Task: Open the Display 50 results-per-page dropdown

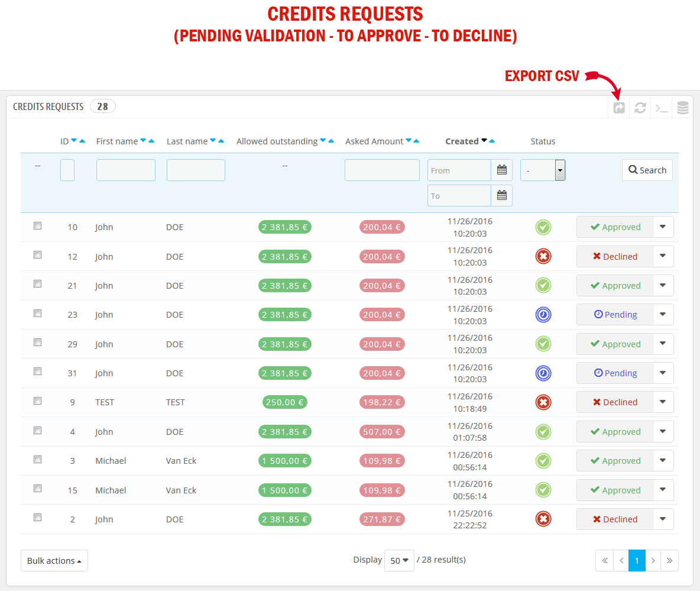Action: point(399,560)
